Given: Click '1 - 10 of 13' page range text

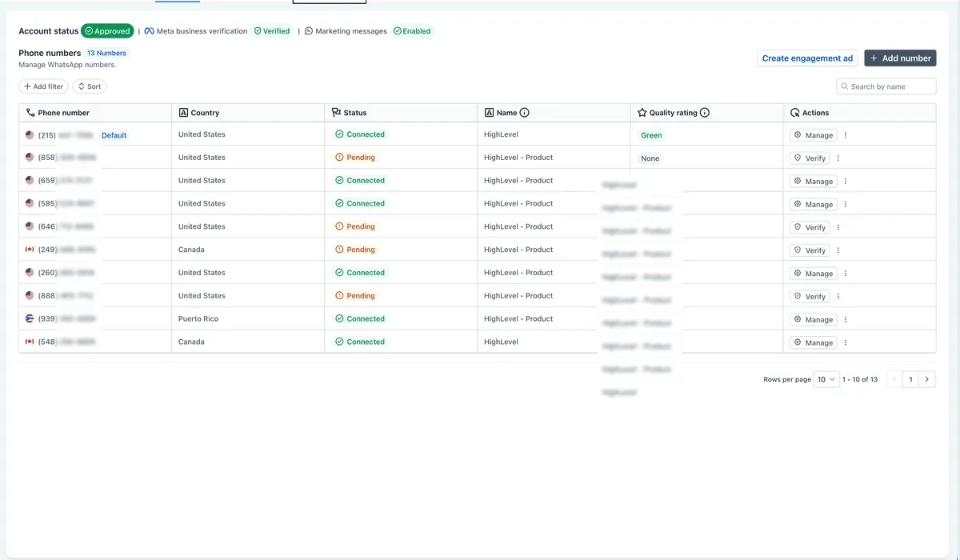Looking at the screenshot, I should click(860, 379).
